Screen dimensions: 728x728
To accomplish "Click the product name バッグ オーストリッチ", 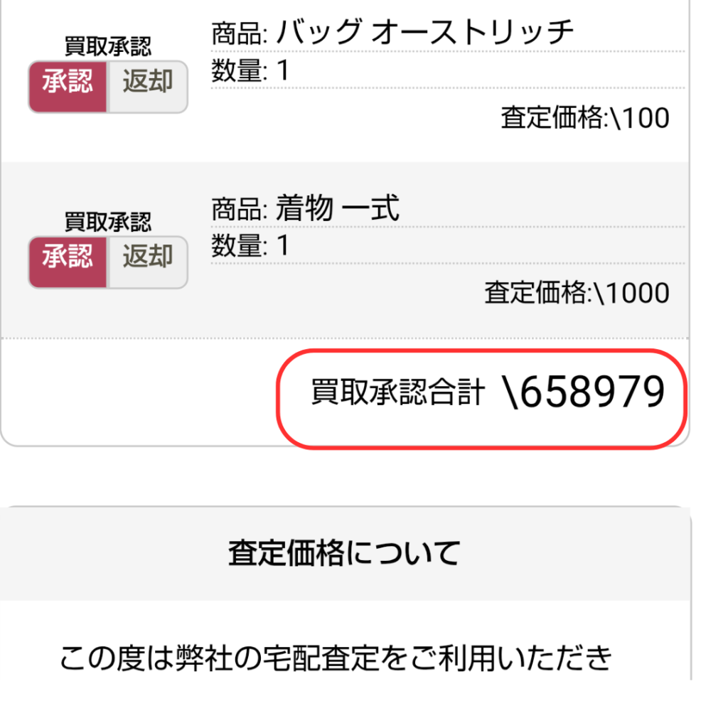I will coord(425,33).
